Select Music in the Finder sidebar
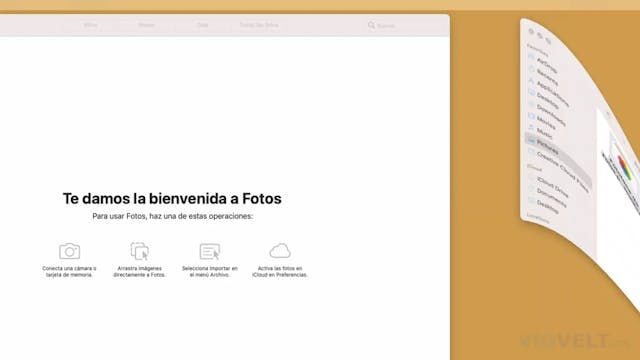Viewport: 640px width, 360px height. (544, 133)
